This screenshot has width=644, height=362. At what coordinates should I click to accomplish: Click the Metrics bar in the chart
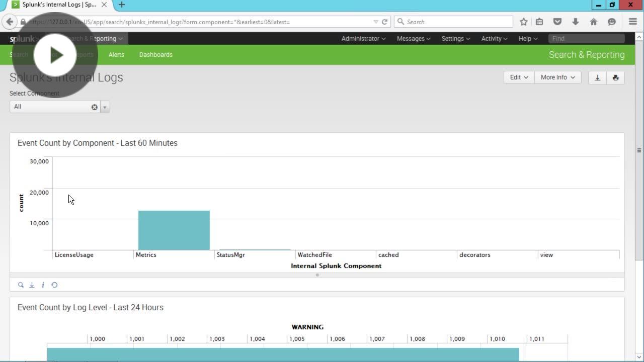[174, 230]
